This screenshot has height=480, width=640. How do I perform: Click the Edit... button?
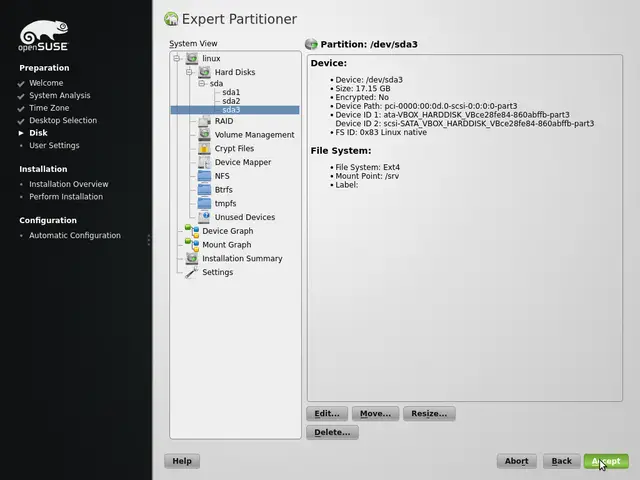(x=327, y=413)
